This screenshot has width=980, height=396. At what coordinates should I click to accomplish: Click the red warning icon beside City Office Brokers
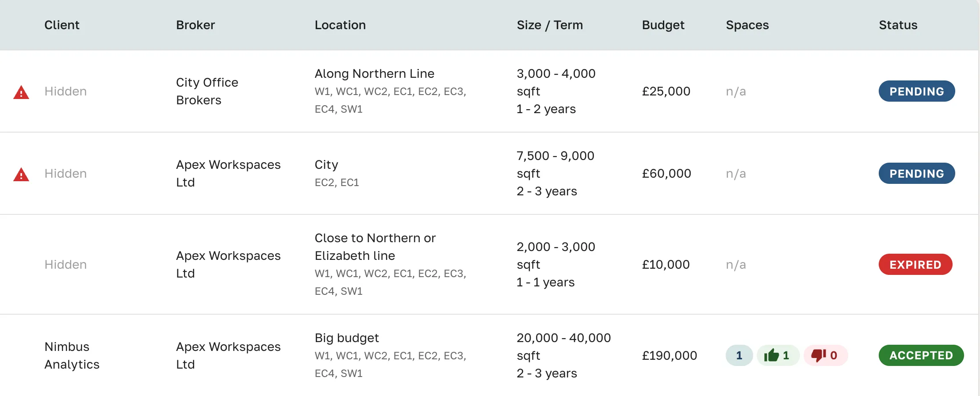21,92
